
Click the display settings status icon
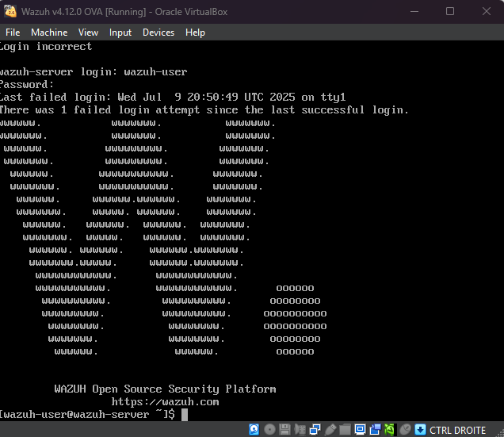pyautogui.click(x=361, y=429)
